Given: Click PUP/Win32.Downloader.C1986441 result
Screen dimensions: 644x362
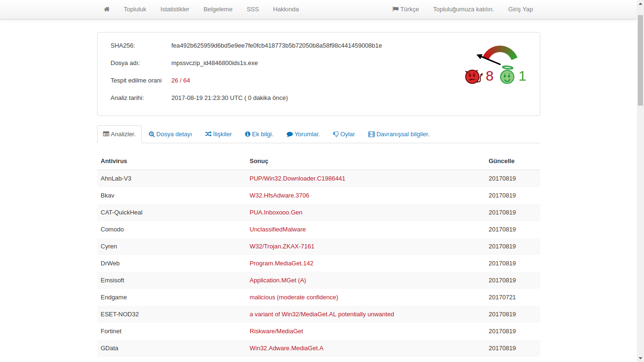Looking at the screenshot, I should [297, 179].
